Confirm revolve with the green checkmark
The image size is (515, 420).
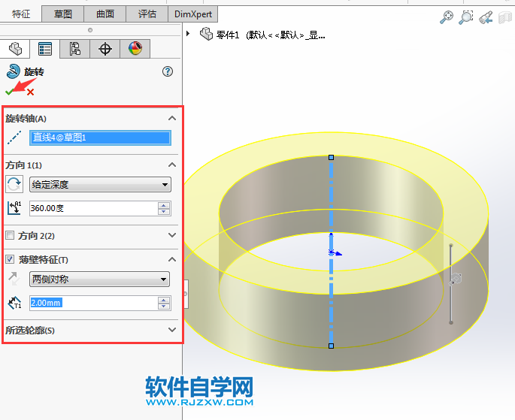click(10, 92)
